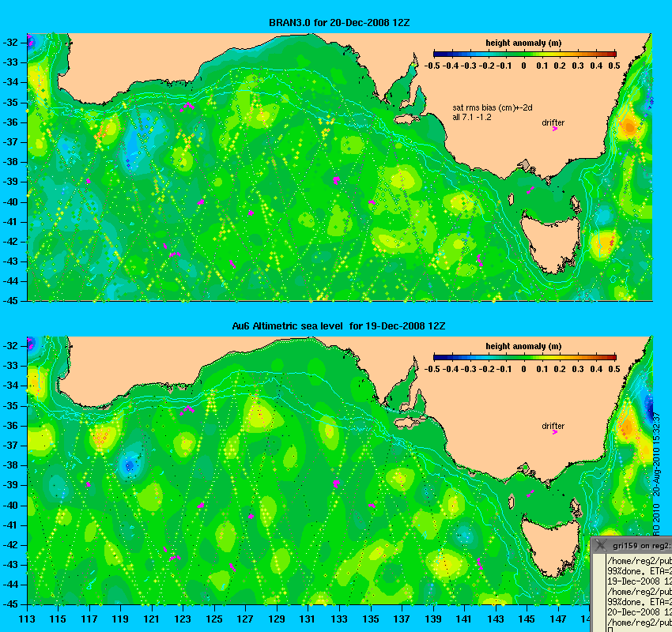
Task: Click the bottom map's height anomaly color bar
Action: click(x=525, y=357)
